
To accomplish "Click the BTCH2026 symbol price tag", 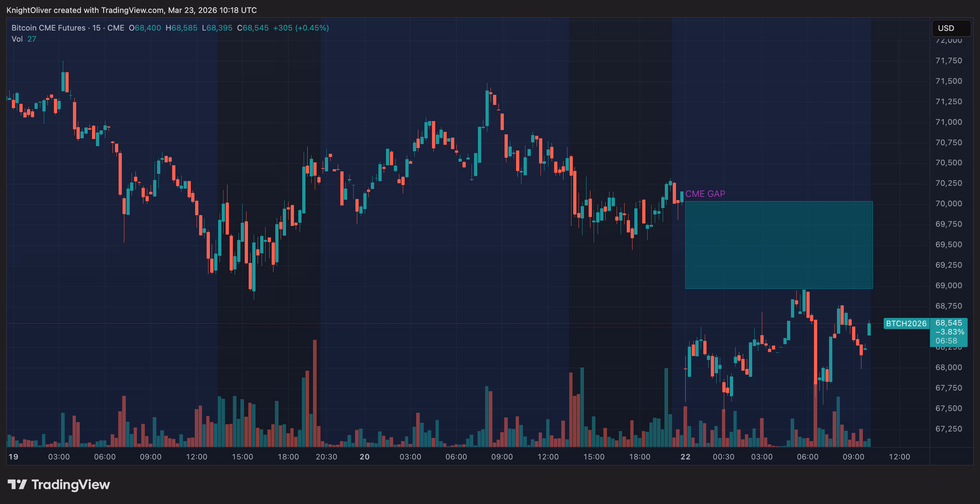I will point(906,323).
